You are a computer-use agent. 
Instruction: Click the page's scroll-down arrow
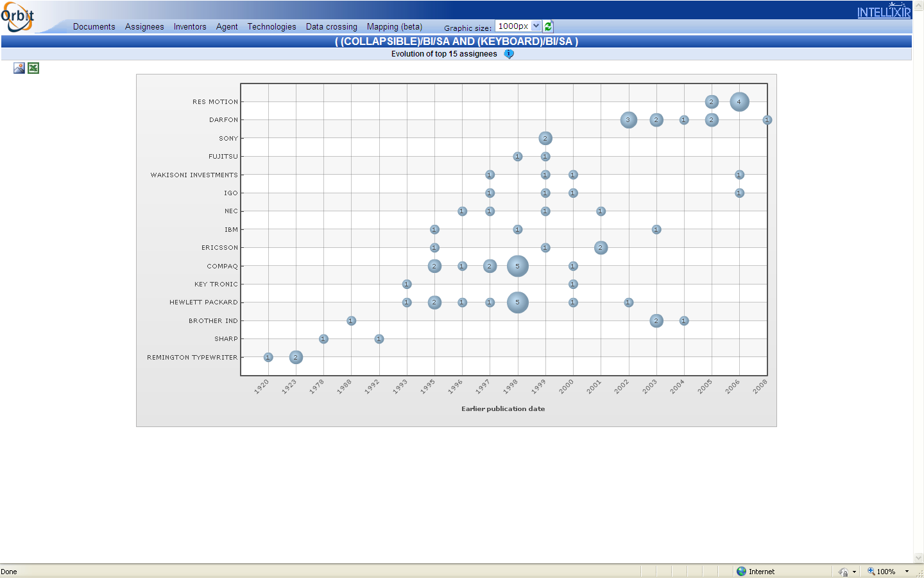click(x=918, y=558)
